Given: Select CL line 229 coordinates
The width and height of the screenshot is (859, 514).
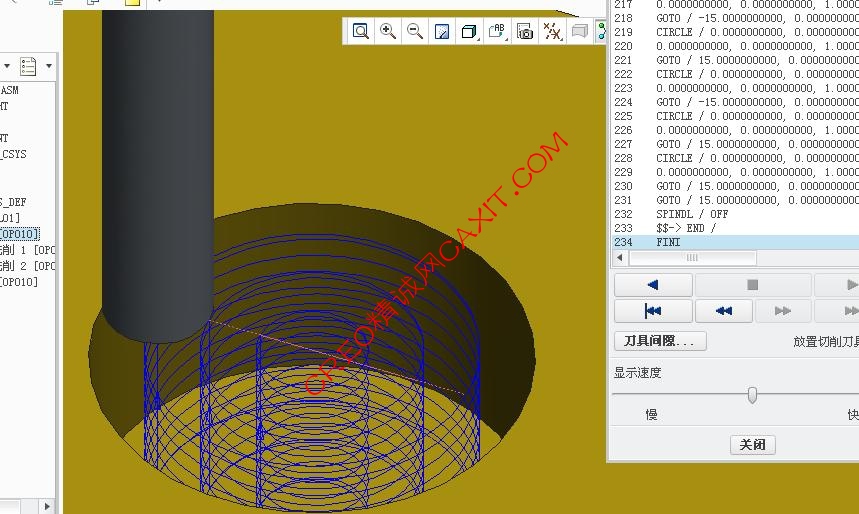Looking at the screenshot, I should (735, 172).
